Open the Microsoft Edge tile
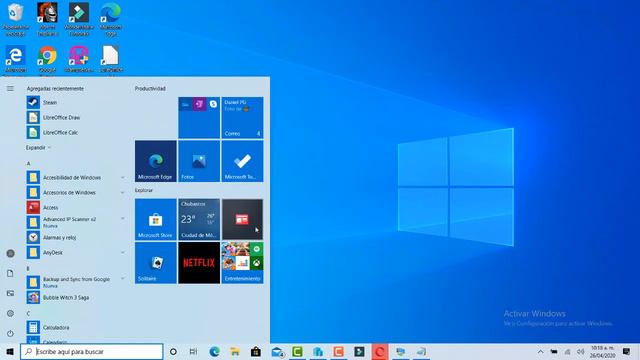This screenshot has height=360, width=640. (156, 161)
